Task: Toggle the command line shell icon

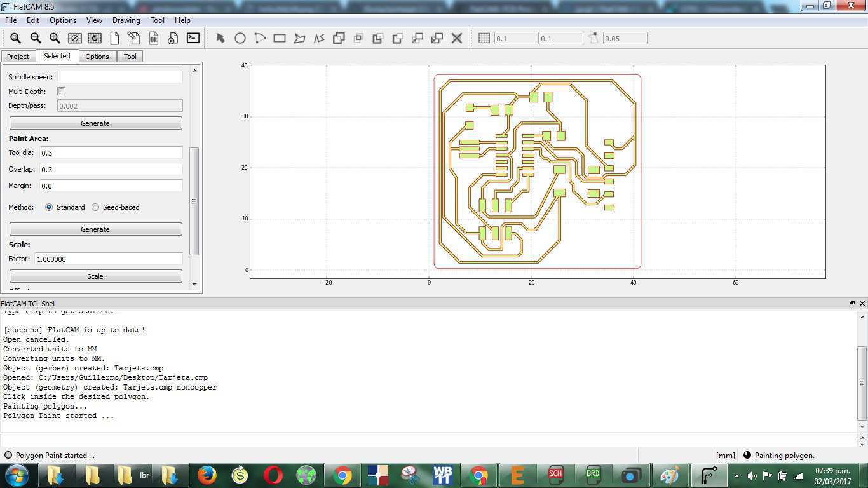Action: (193, 38)
